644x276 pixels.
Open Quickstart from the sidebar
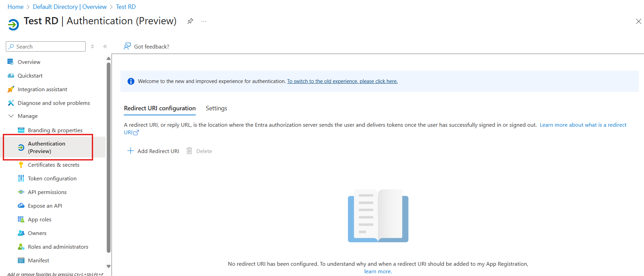[30, 75]
